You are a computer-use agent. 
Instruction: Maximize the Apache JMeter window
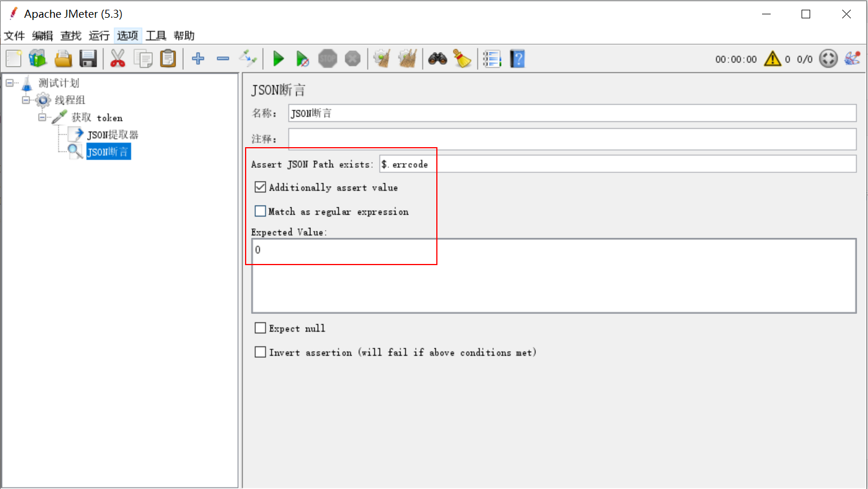tap(806, 14)
